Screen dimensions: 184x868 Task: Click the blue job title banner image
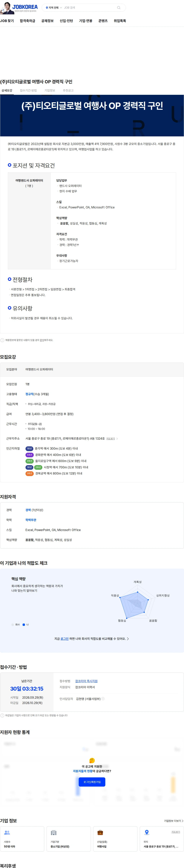point(92,116)
